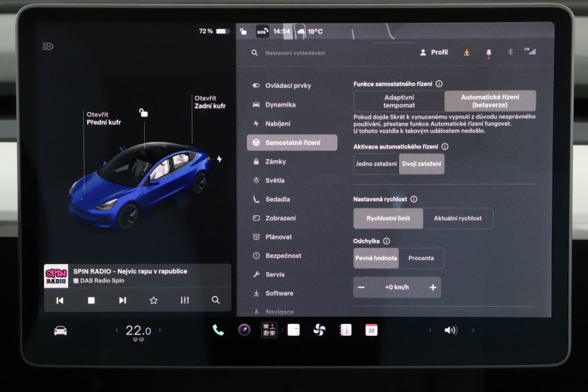
Task: Decrease volume with left chevron
Action: (x=430, y=330)
